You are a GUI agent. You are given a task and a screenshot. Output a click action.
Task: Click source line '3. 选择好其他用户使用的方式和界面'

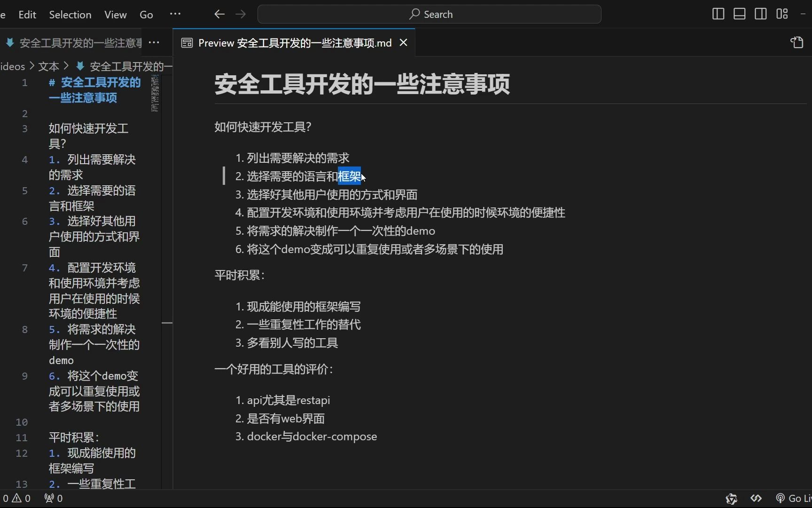point(94,237)
